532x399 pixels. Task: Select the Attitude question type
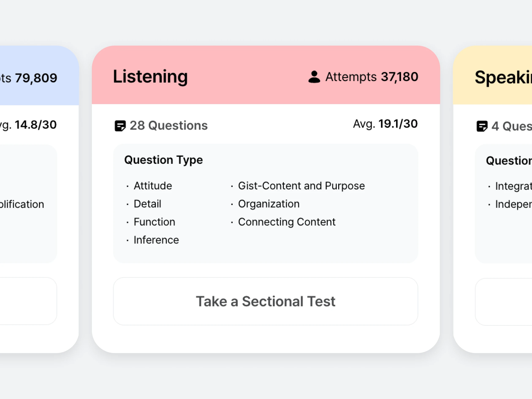pyautogui.click(x=153, y=186)
